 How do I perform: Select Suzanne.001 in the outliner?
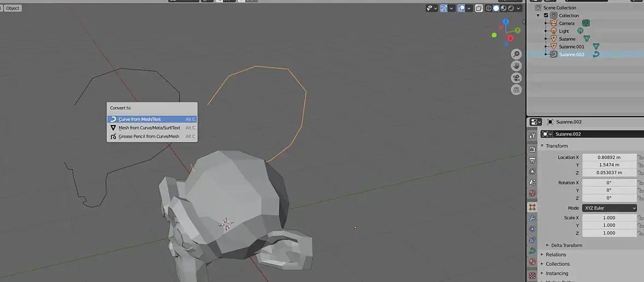(571, 47)
